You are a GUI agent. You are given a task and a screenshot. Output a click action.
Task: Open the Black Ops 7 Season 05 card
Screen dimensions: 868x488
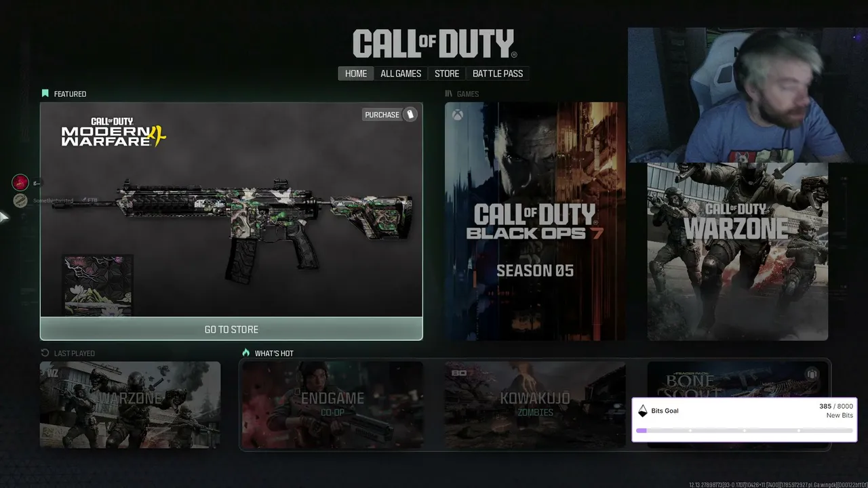pos(535,222)
